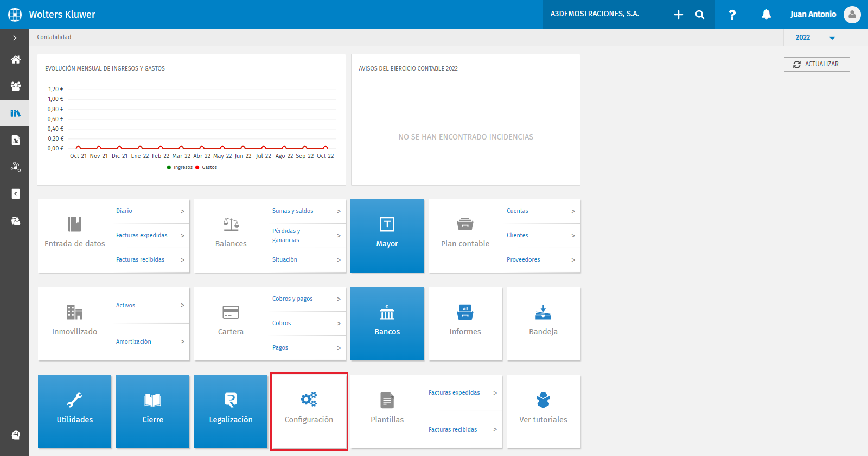868x456 pixels.
Task: Toggle the Gastos legend entry
Action: point(206,167)
